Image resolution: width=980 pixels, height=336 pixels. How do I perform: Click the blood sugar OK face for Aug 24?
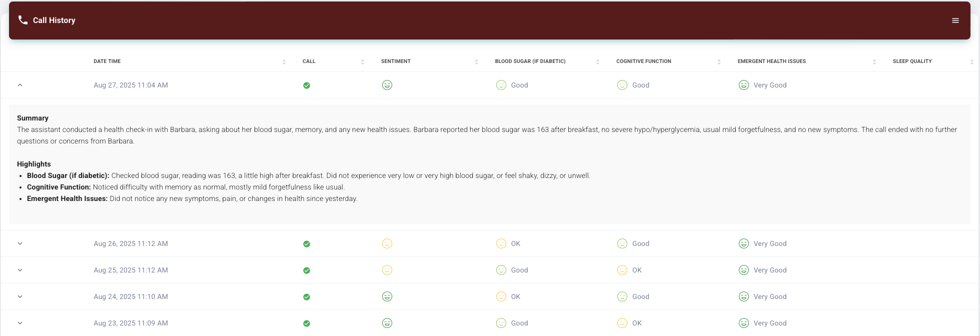click(x=501, y=296)
